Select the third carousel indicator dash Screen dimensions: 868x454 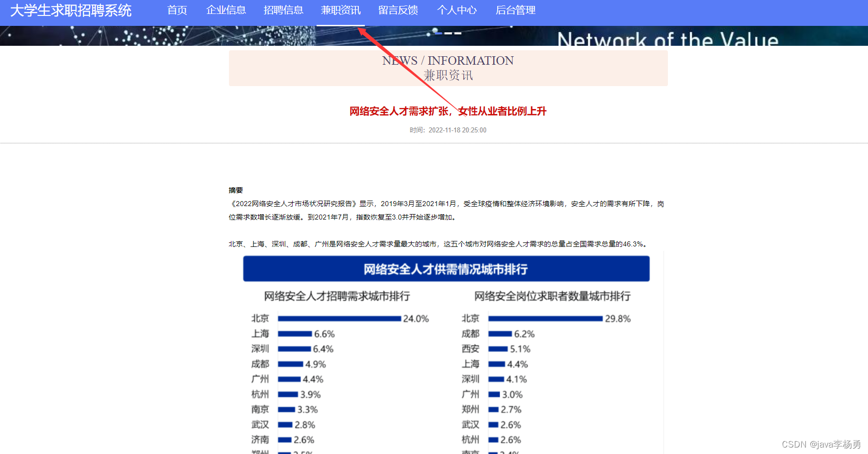pyautogui.click(x=458, y=33)
